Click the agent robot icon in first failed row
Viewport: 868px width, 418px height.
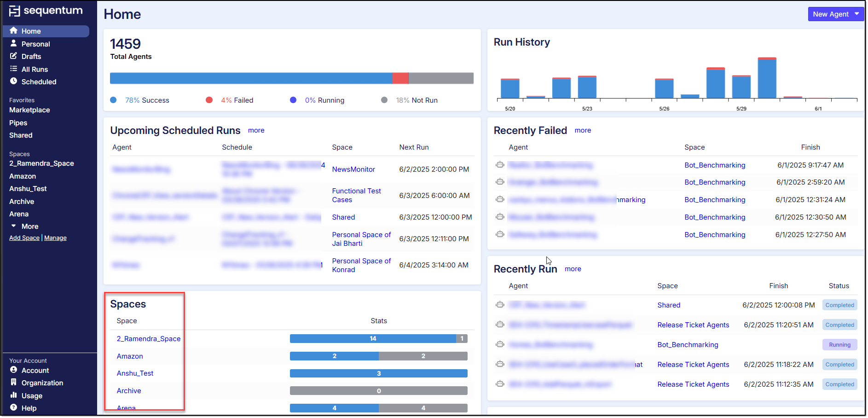coord(500,165)
